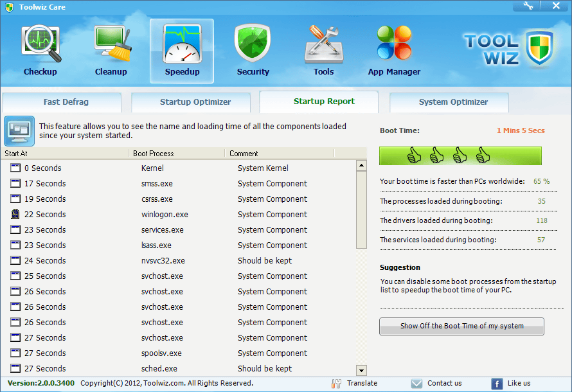Select the winlogon.exe process entry
This screenshot has height=392, width=572.
[165, 215]
